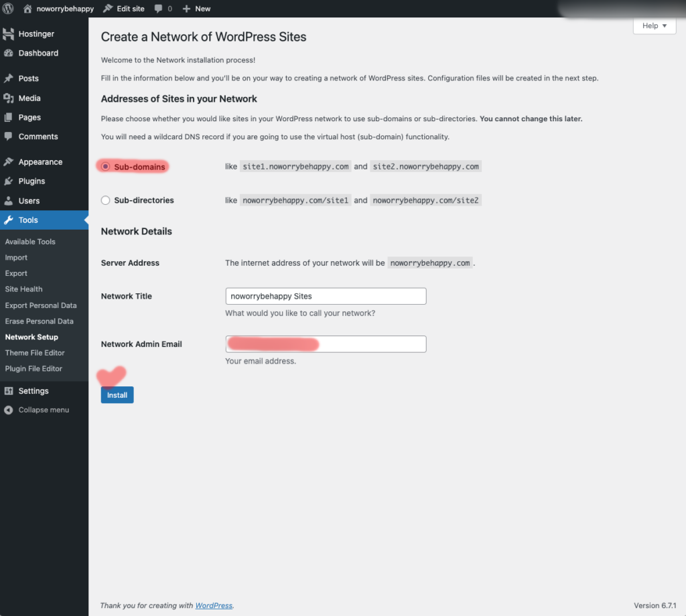Viewport: 686px width, 616px height.
Task: Click the Hostinger logo icon
Action: (x=8, y=33)
